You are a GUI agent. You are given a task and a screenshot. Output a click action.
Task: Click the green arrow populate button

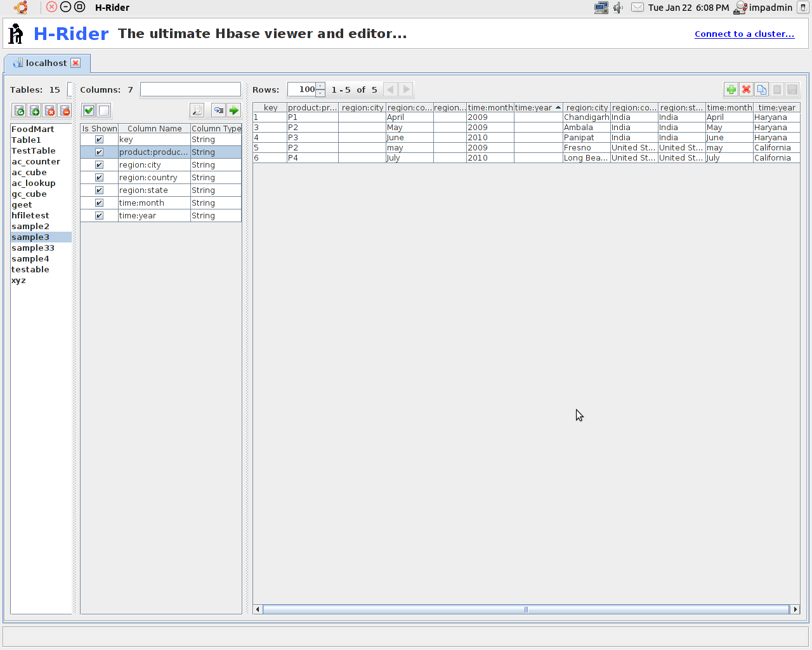pos(233,110)
